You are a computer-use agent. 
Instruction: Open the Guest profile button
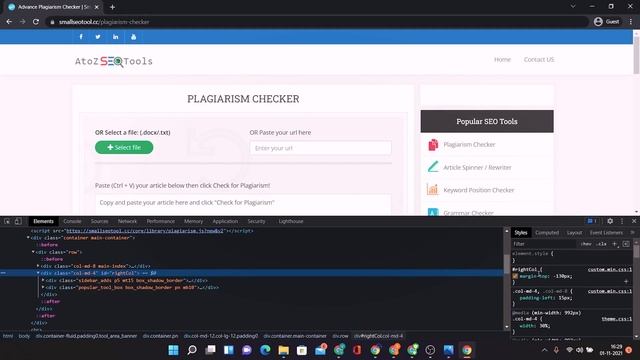(607, 22)
